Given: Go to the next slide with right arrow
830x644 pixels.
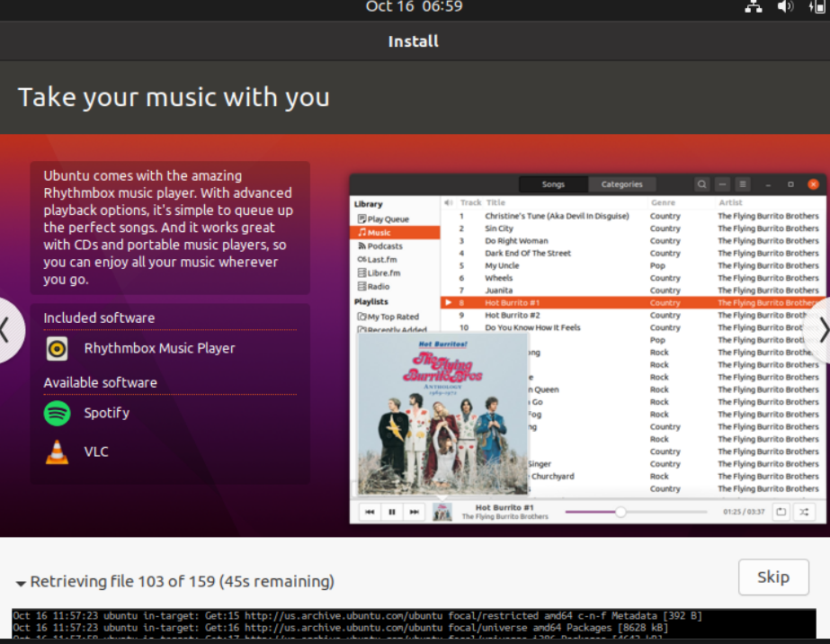Looking at the screenshot, I should point(822,332).
